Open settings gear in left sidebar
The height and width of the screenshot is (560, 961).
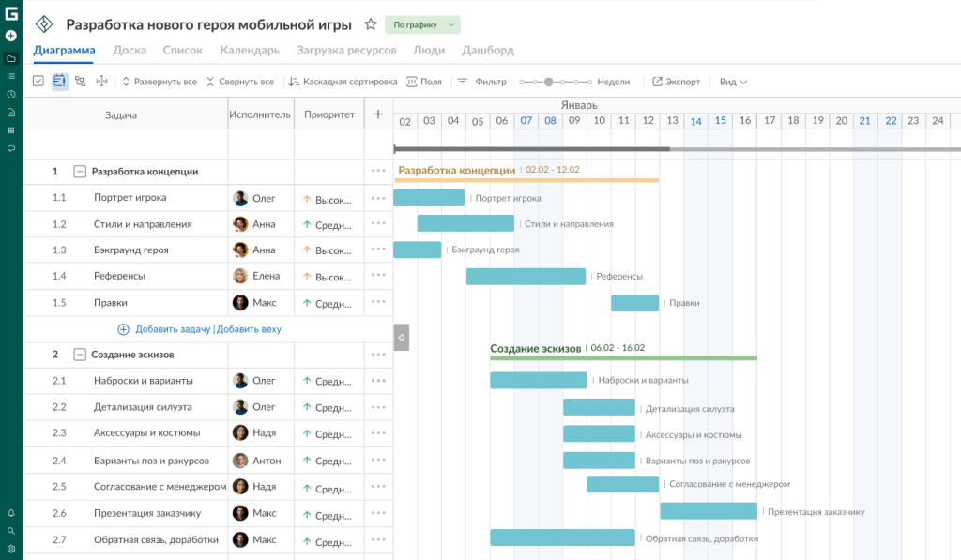coord(10,549)
